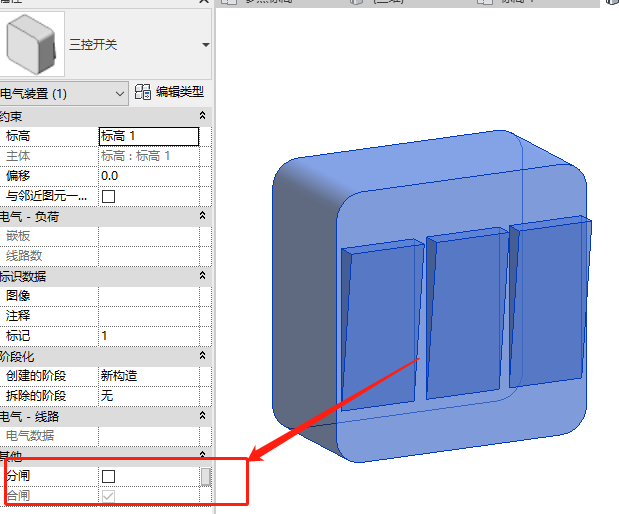
Task: Click the 合闸 parameter label
Action: pos(18,495)
